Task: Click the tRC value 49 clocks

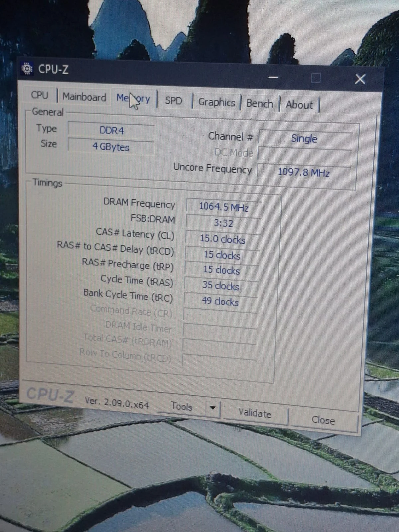Action: [220, 302]
